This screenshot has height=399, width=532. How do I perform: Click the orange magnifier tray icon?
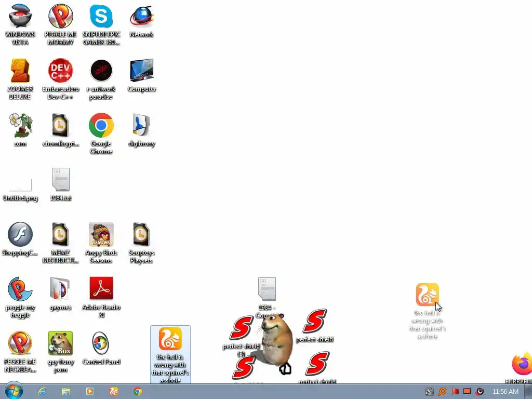point(442,392)
